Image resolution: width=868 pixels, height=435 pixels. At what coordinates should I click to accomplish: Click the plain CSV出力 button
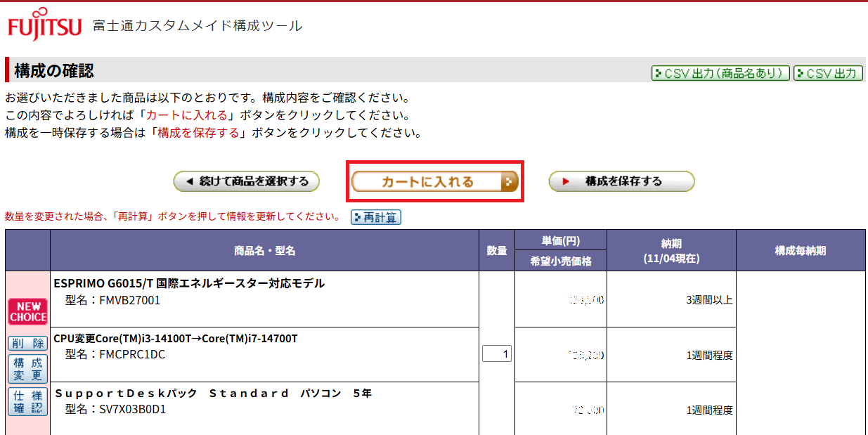point(828,73)
